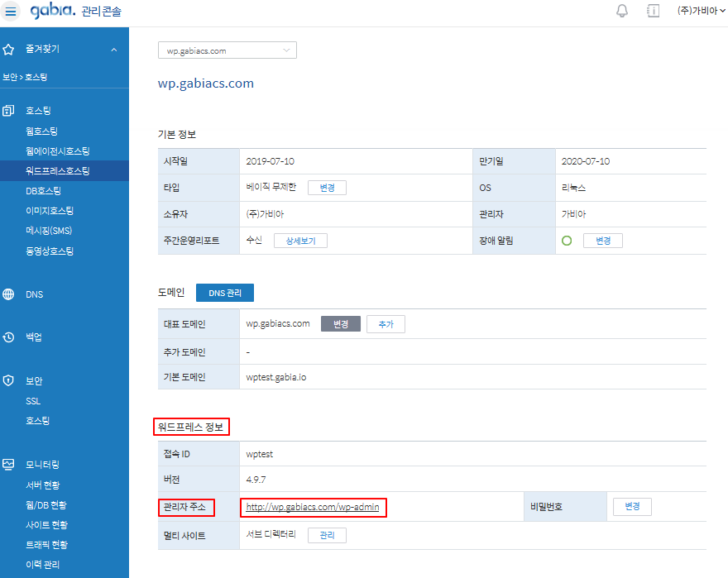
Task: Click 변경 button for 장애 알림
Action: tap(602, 241)
